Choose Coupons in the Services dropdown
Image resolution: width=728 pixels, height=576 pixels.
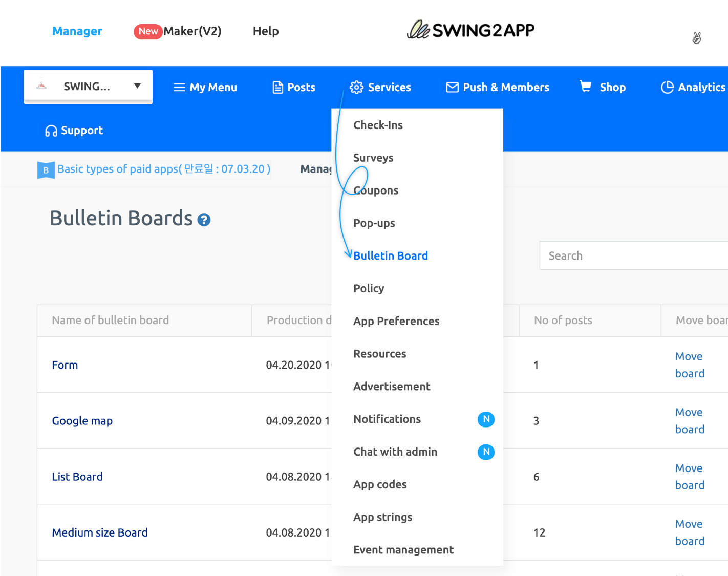[x=376, y=190]
